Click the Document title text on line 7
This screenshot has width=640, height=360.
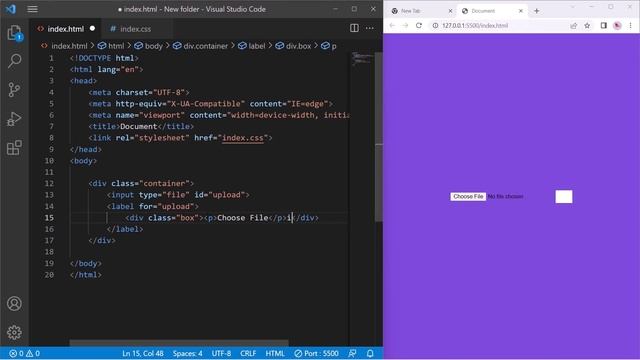tap(138, 127)
